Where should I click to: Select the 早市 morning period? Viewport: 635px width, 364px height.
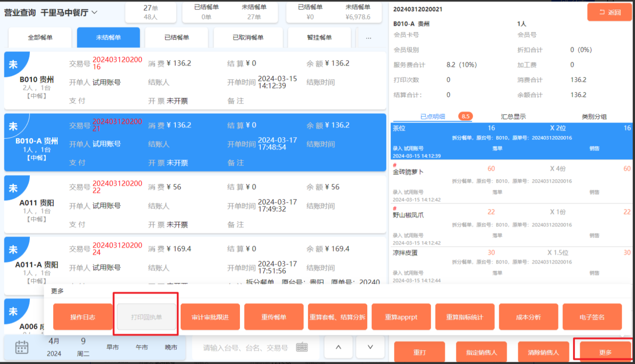(x=113, y=347)
